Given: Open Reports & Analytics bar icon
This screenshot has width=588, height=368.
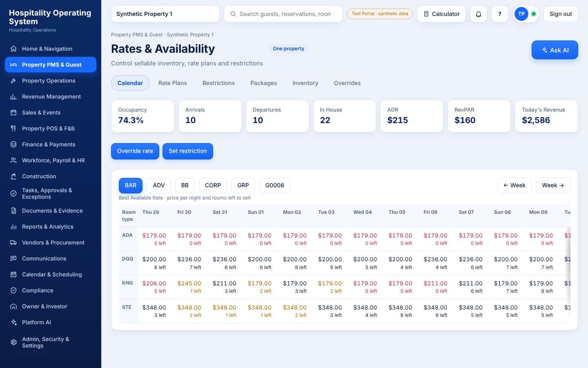Looking at the screenshot, I should [x=13, y=227].
